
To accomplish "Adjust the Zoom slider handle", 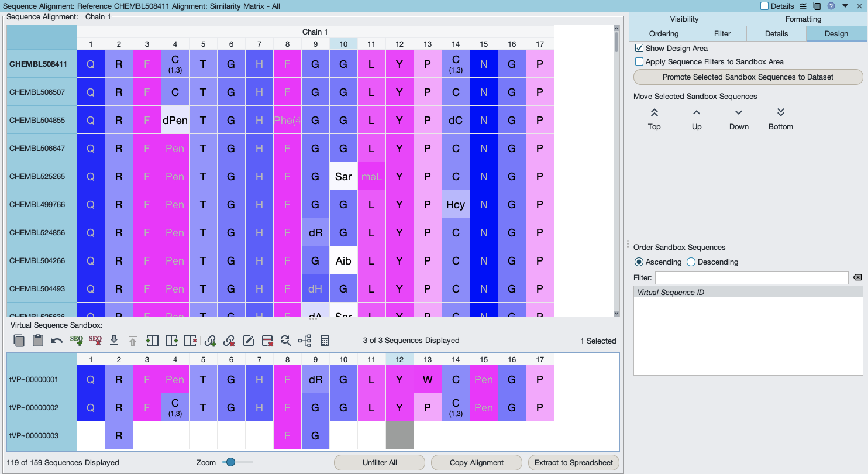I will [x=230, y=462].
